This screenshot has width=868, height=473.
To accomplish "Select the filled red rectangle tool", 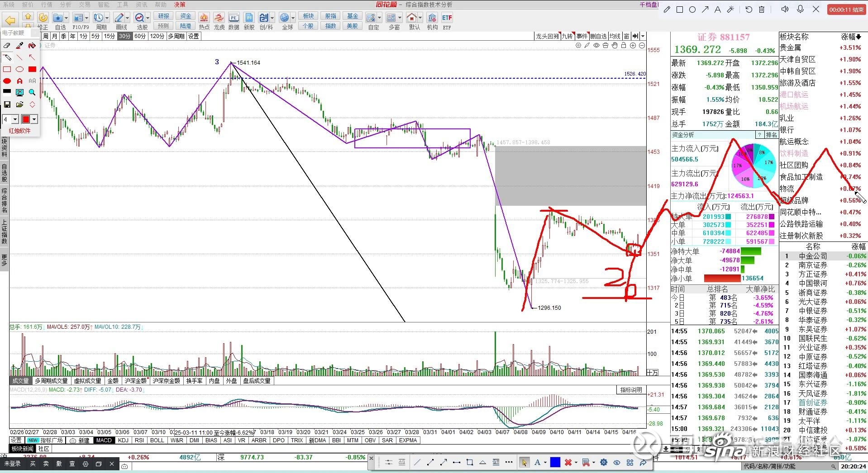I will pyautogui.click(x=32, y=69).
